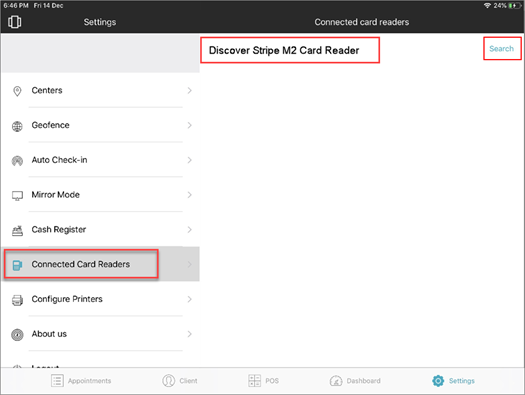
Task: Click the Client person icon
Action: (x=168, y=381)
